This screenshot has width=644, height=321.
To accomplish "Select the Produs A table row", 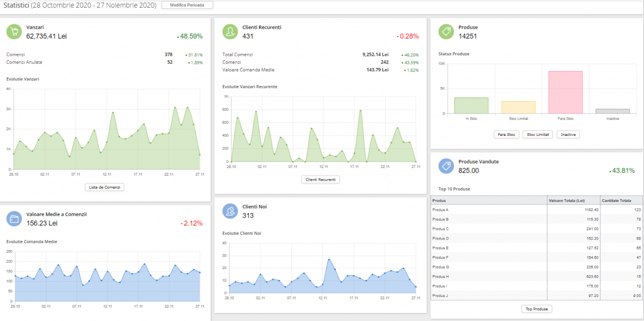I will pos(489,210).
